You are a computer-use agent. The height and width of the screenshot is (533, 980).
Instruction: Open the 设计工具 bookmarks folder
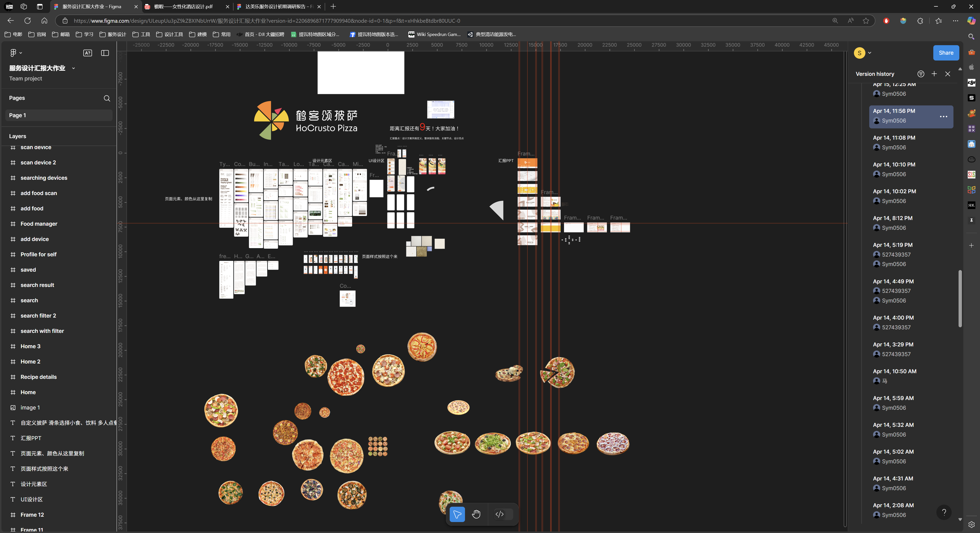coord(170,34)
